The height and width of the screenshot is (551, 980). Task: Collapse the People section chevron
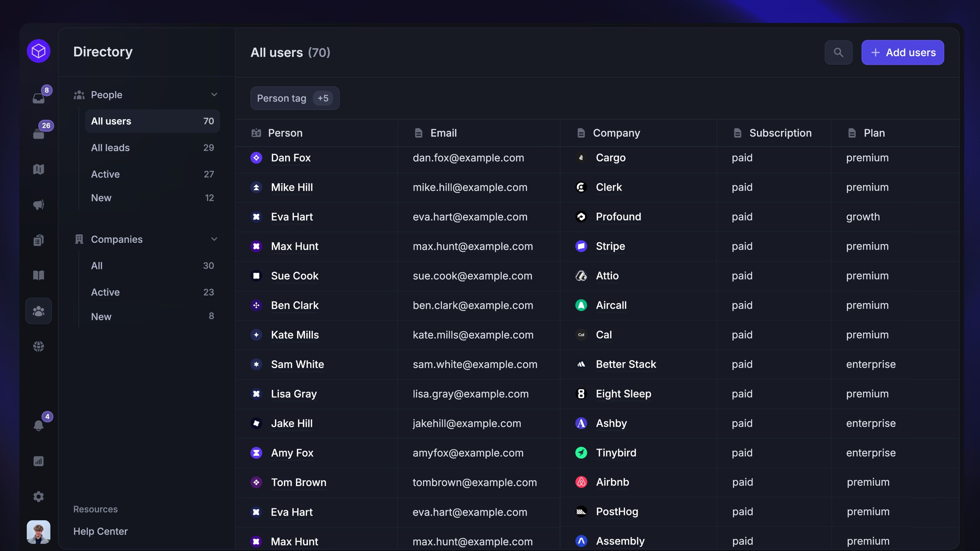pyautogui.click(x=214, y=95)
